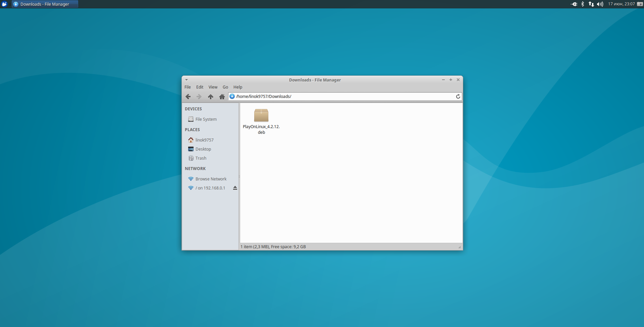Image resolution: width=644 pixels, height=327 pixels.
Task: Click the window resize grip in status bar
Action: pos(460,247)
